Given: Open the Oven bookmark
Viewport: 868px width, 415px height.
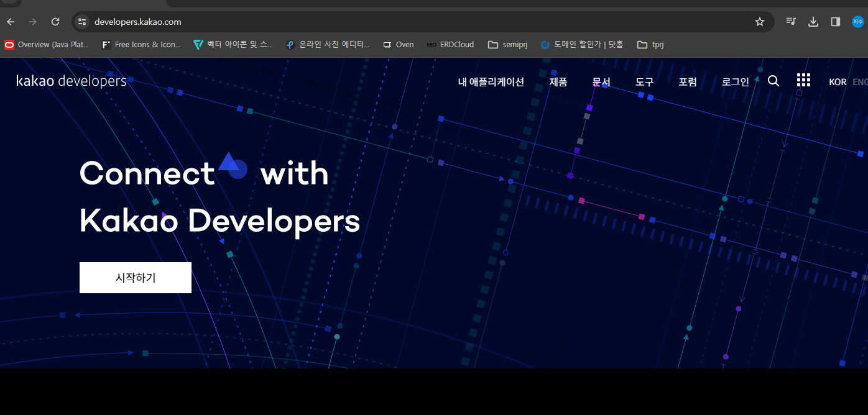Looking at the screenshot, I should (398, 45).
